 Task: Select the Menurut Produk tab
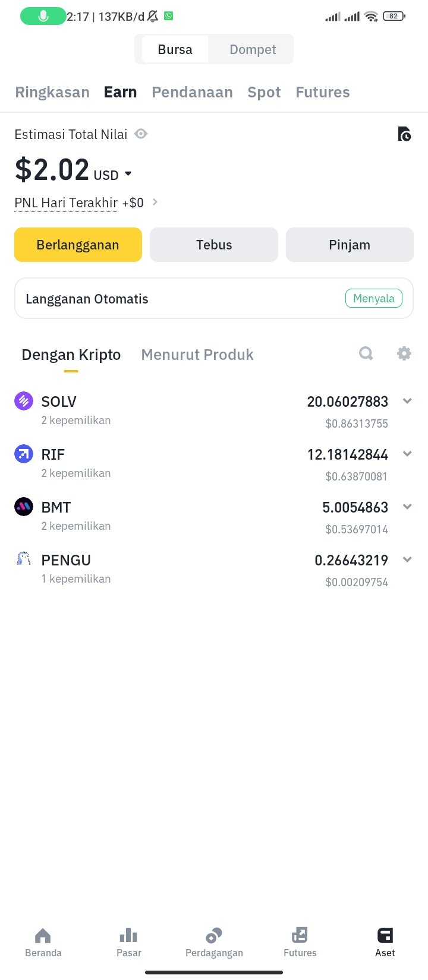197,355
